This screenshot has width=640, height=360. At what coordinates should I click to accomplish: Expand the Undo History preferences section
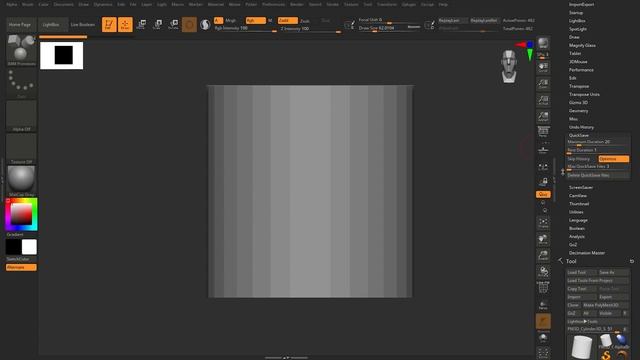581,127
